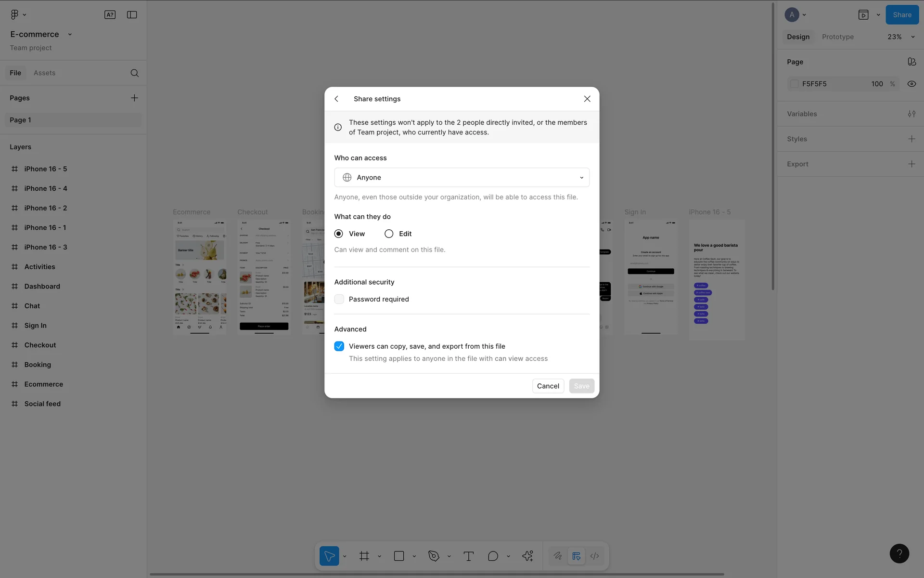The image size is (924, 578).
Task: Expand the E-commerce file name menu
Action: coord(70,34)
